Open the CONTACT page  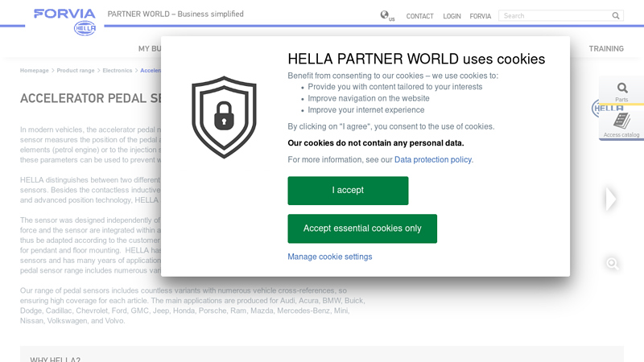[x=419, y=16]
